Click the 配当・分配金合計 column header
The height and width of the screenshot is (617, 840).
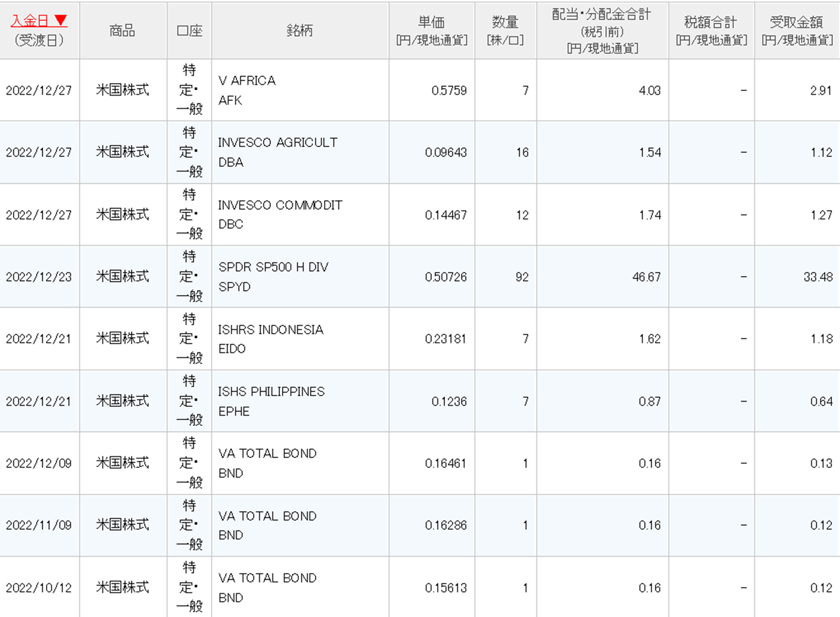click(x=602, y=31)
